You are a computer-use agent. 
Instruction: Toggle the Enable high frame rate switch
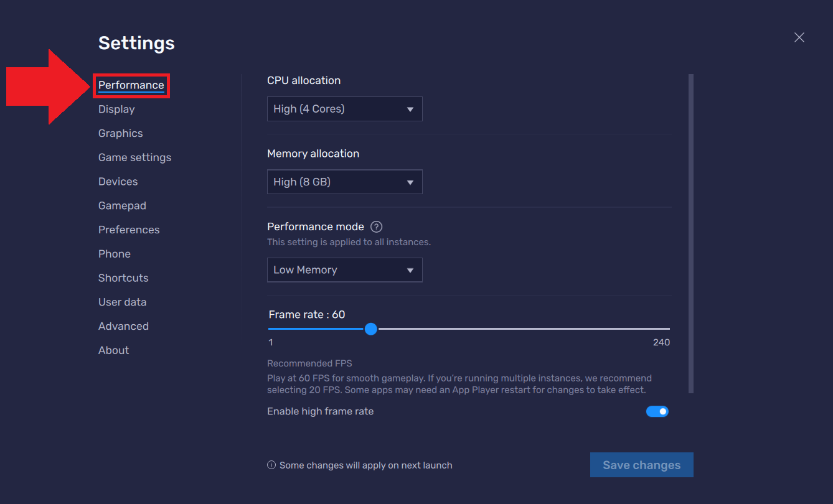(657, 411)
